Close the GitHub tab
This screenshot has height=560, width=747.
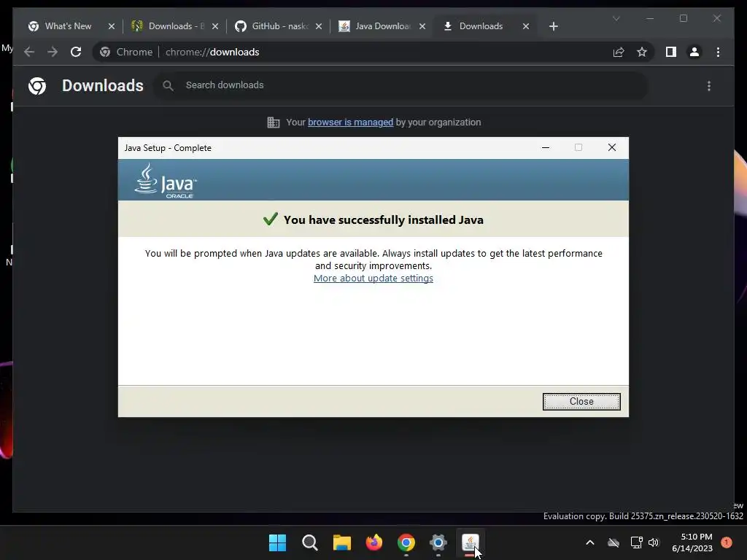319,26
